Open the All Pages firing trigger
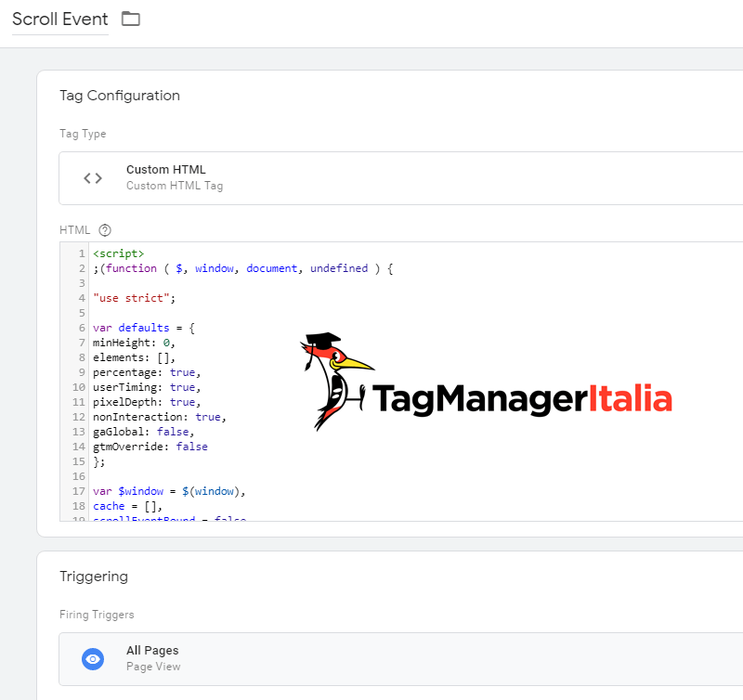 (x=401, y=659)
